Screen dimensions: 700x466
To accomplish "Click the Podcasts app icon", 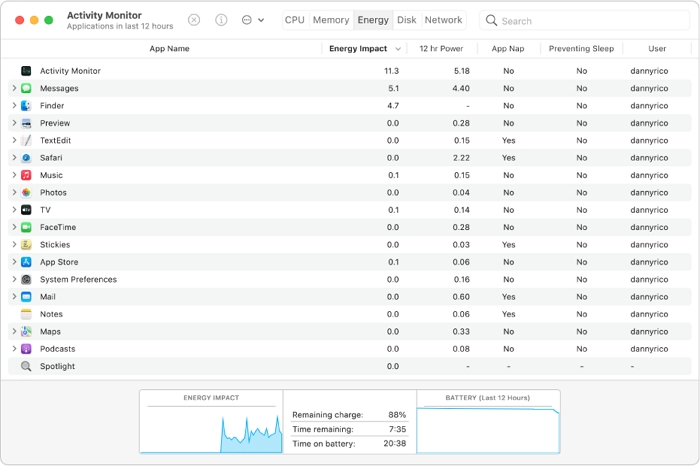I will point(26,349).
